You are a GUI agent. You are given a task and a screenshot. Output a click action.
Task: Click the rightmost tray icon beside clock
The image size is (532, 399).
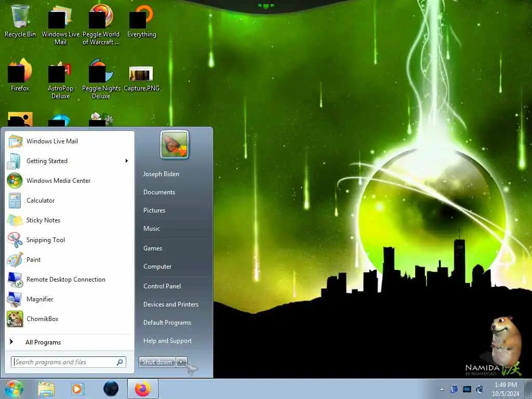[x=480, y=389]
